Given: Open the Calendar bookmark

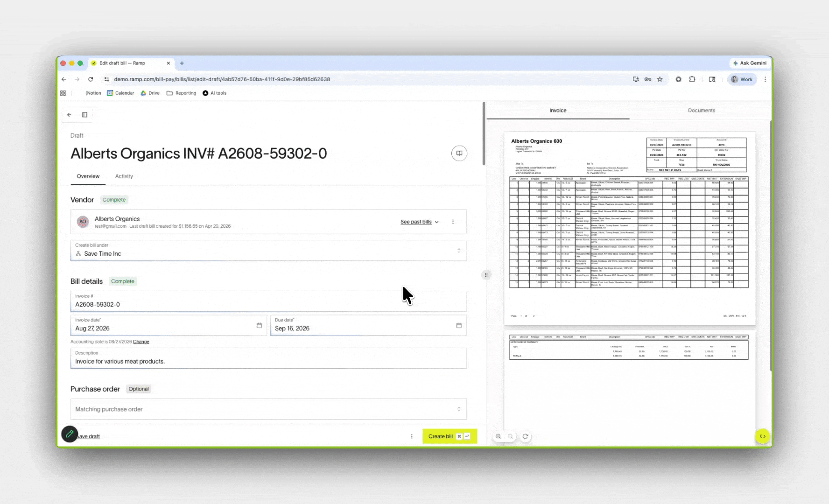Looking at the screenshot, I should (x=120, y=93).
